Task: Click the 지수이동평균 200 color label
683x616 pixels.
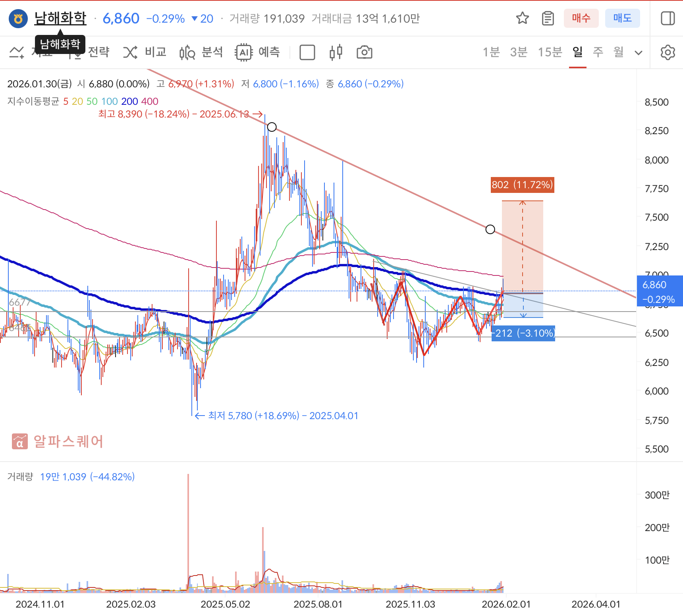Action: [129, 102]
